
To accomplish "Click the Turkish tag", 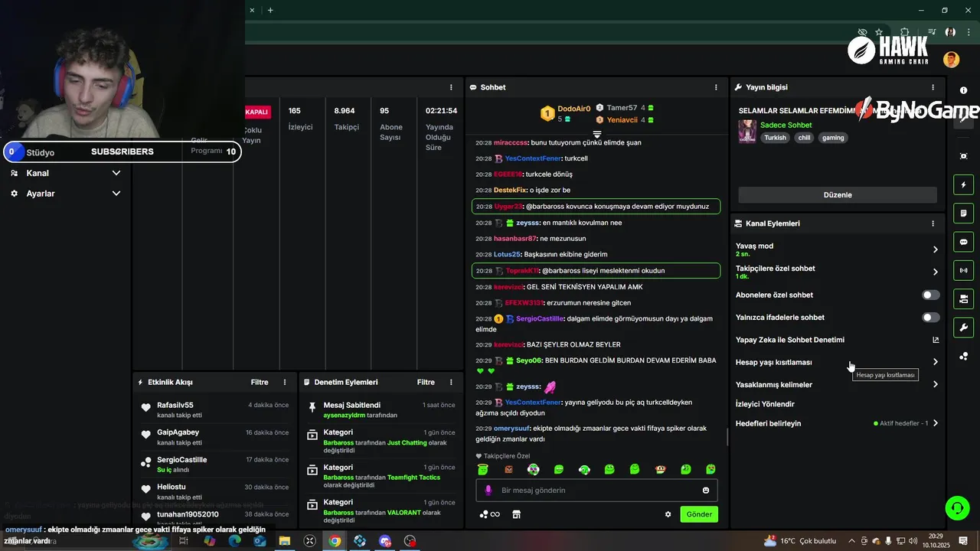I will pos(775,138).
